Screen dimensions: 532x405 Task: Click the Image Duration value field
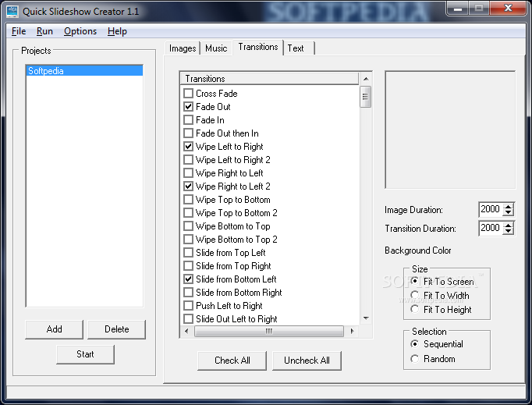(491, 209)
